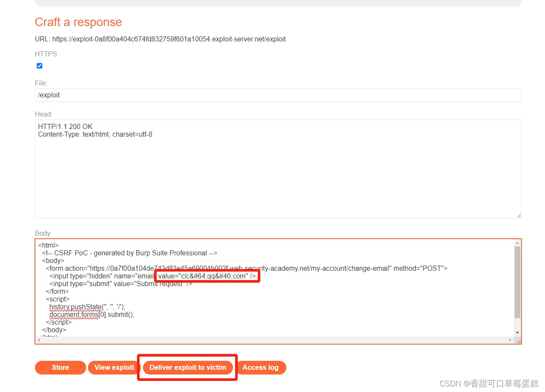Image resolution: width=545 pixels, height=392 pixels.
Task: Click the Store button
Action: pyautogui.click(x=60, y=367)
